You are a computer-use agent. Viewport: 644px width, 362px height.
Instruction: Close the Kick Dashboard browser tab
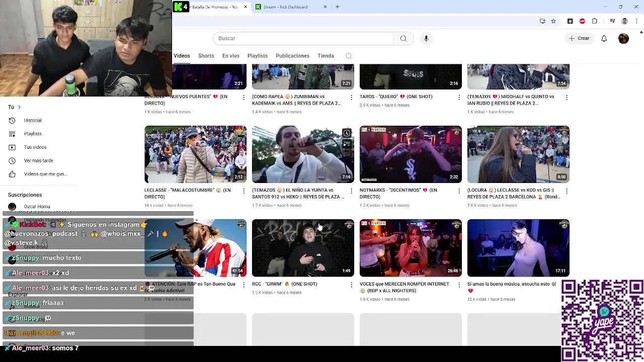pyautogui.click(x=325, y=7)
